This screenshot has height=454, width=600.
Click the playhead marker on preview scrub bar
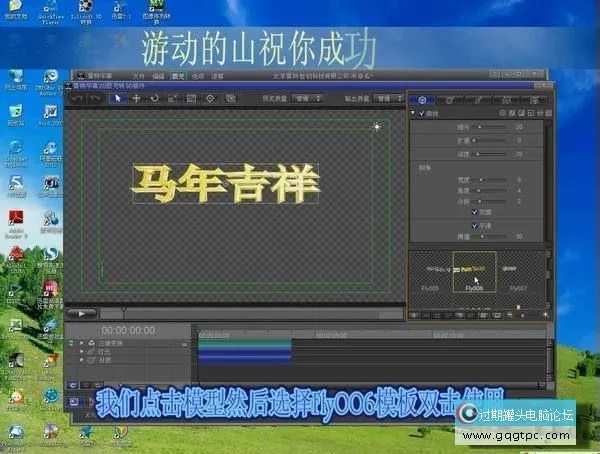point(124,311)
